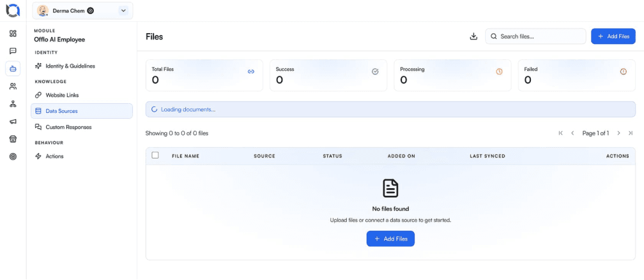Click the LAST SYNCED column header
644x280 pixels.
[x=487, y=156]
